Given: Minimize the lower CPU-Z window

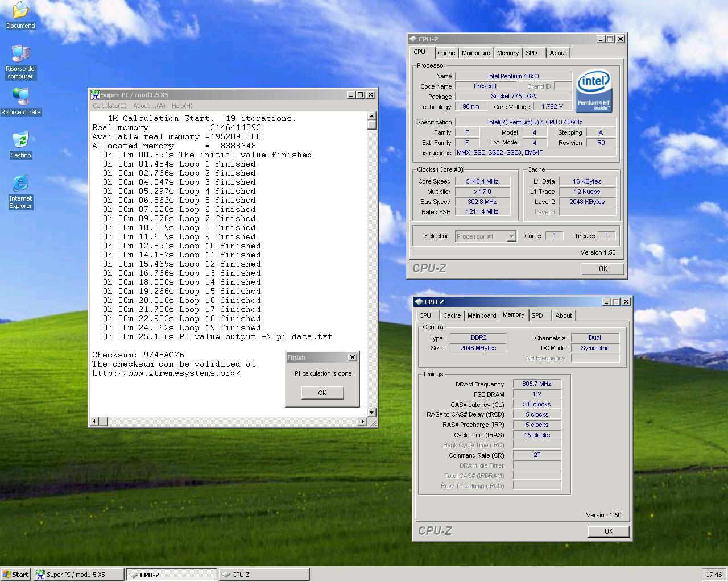Looking at the screenshot, I should [606, 302].
